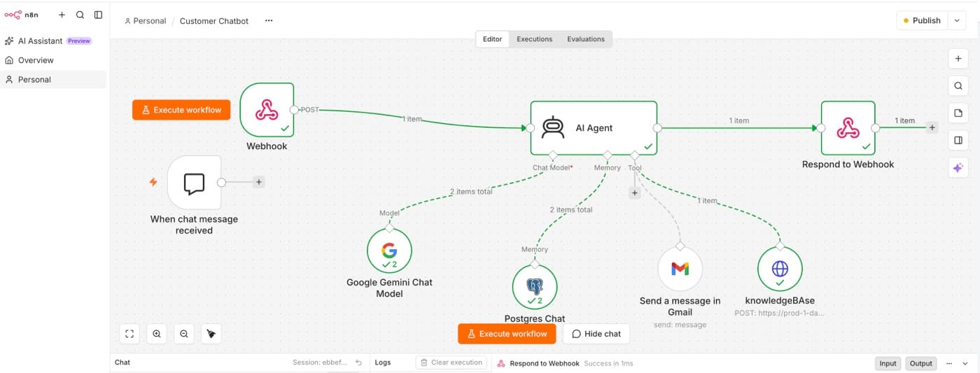The image size is (980, 373).
Task: Switch to Editor tab
Action: pyautogui.click(x=492, y=39)
